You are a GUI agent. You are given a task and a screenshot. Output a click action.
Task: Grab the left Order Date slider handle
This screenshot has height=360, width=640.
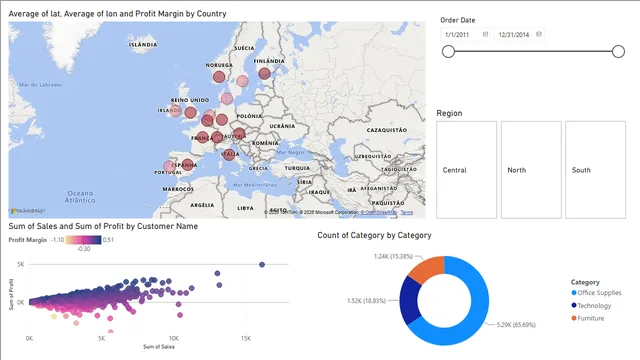(449, 51)
